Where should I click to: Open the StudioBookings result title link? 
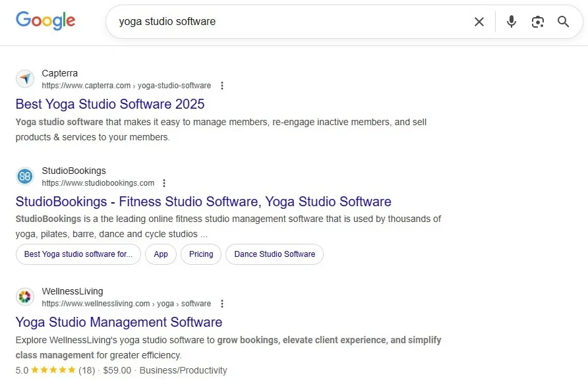pyautogui.click(x=203, y=201)
